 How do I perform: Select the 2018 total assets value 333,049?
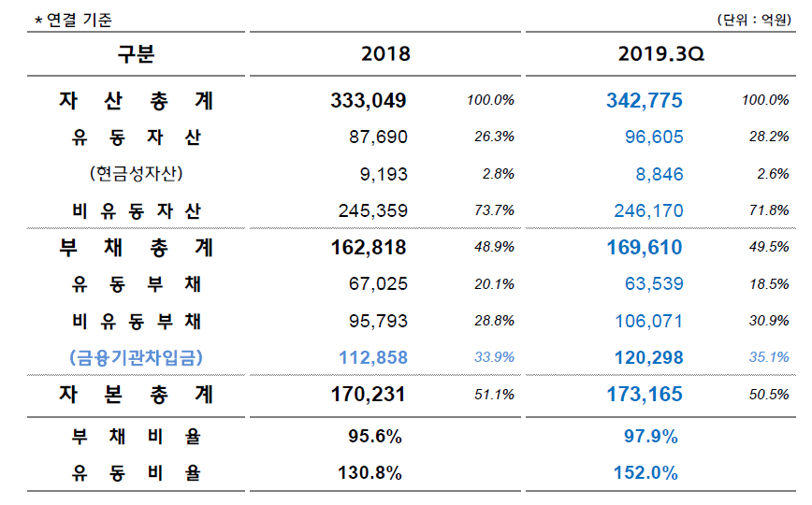pyautogui.click(x=369, y=101)
